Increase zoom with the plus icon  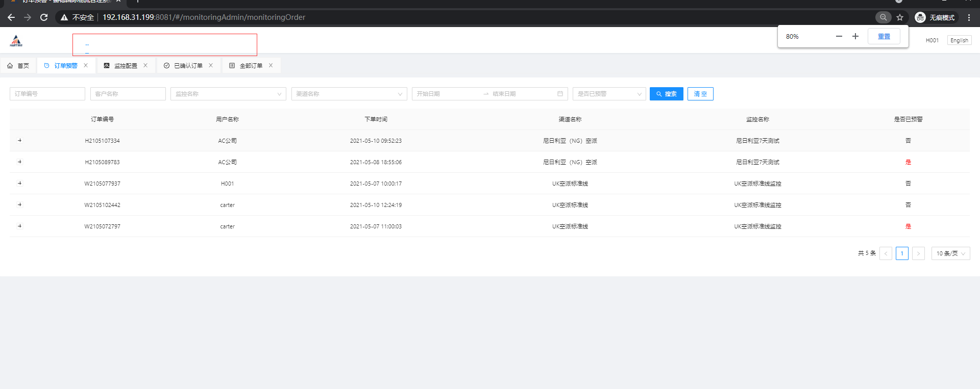pos(855,36)
